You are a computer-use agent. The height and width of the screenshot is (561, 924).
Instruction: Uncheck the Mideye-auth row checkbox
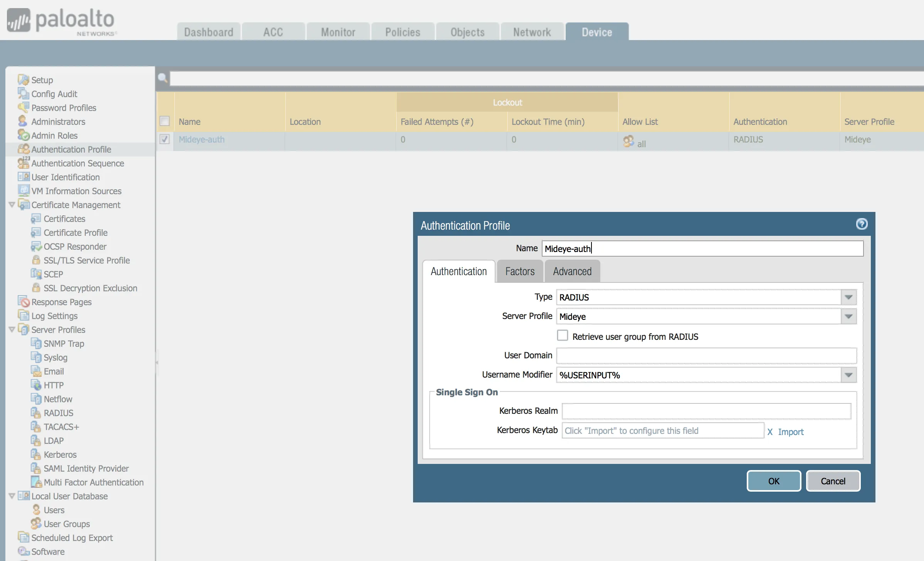tap(165, 139)
